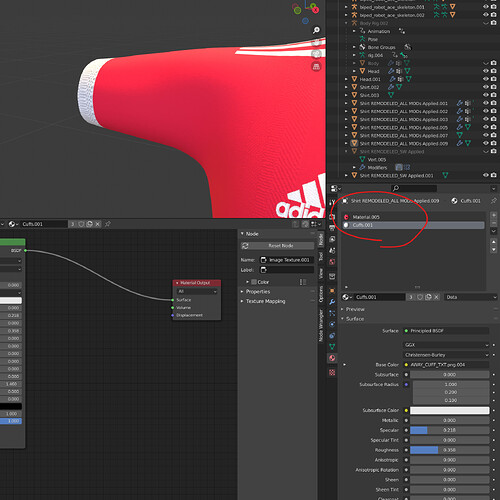Hide Shirt.003 in viewport via eye icon
This screenshot has width=500, height=500.
click(x=486, y=95)
